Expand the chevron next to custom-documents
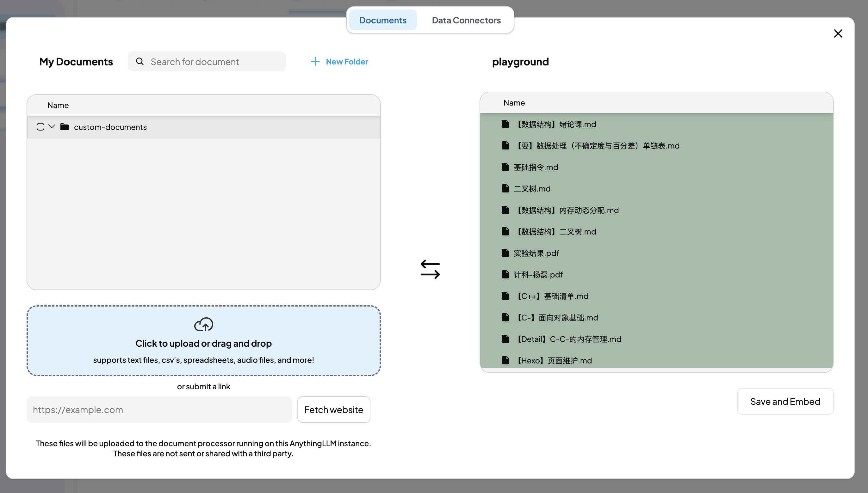 52,127
